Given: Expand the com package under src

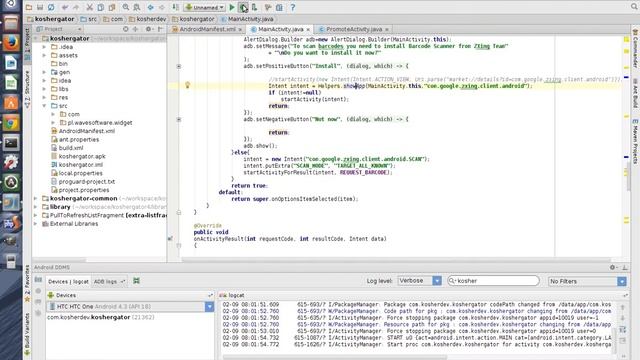Looking at the screenshot, I should (x=53, y=114).
